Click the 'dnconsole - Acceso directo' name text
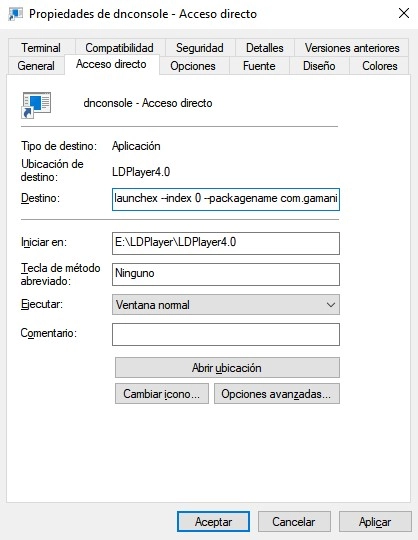The width and height of the screenshot is (418, 540). pyautogui.click(x=148, y=103)
